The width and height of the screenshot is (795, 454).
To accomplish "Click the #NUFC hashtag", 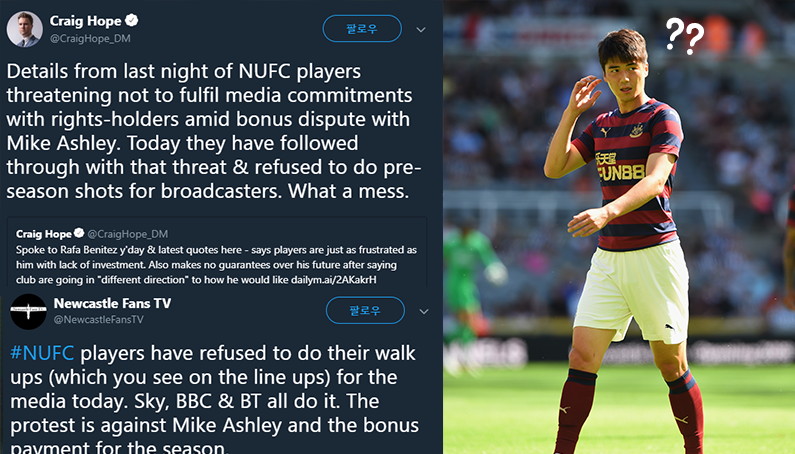I will pos(42,353).
